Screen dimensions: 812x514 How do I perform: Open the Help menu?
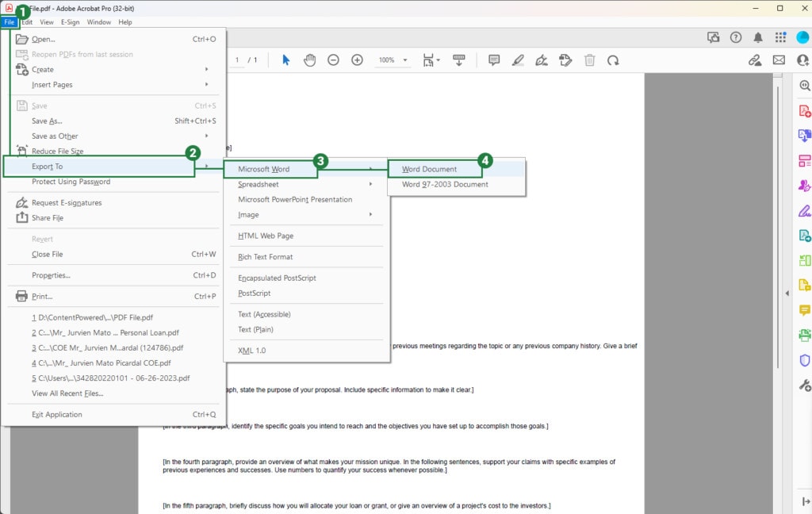(125, 21)
